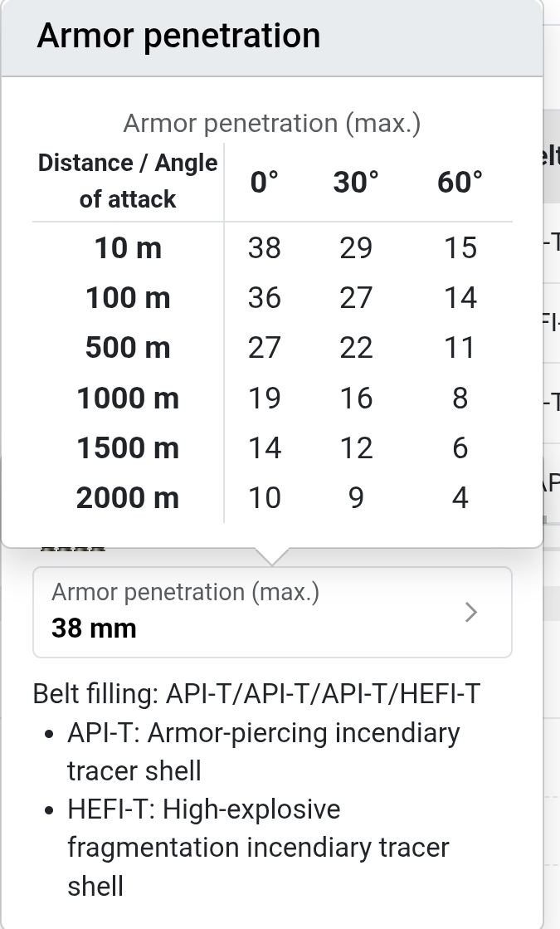The width and height of the screenshot is (560, 929).
Task: Click the value 4 in the 2000 m row
Action: [x=460, y=498]
